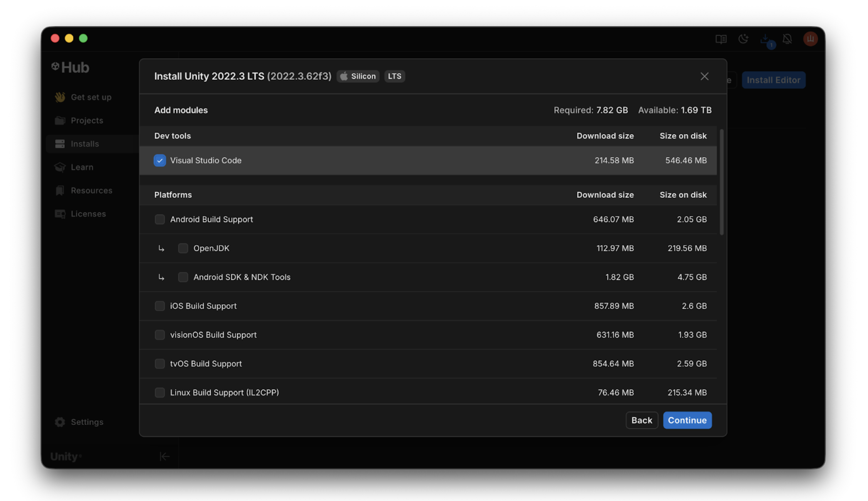Uncheck Visual Studio Code module
Image resolution: width=868 pixels, height=501 pixels.
point(160,160)
